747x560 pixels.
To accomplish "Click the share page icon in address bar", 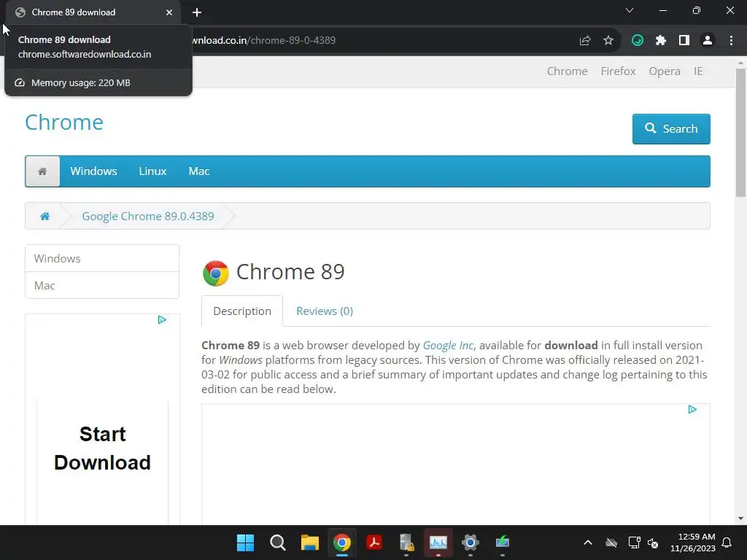I will 585,41.
